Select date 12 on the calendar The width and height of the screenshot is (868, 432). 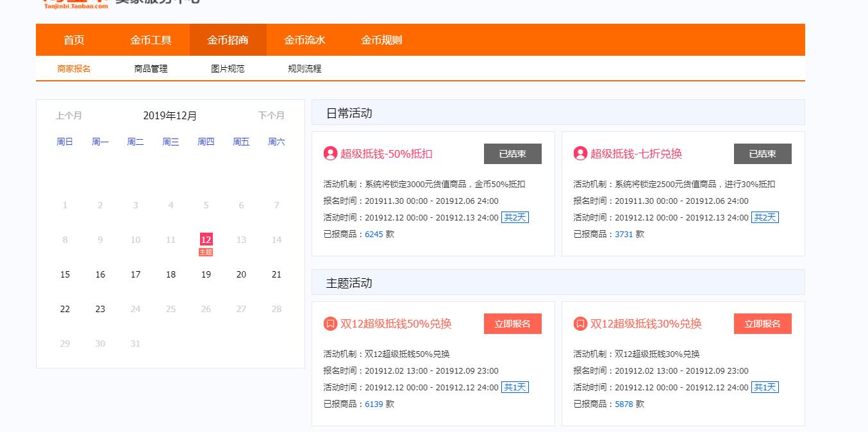tap(206, 240)
